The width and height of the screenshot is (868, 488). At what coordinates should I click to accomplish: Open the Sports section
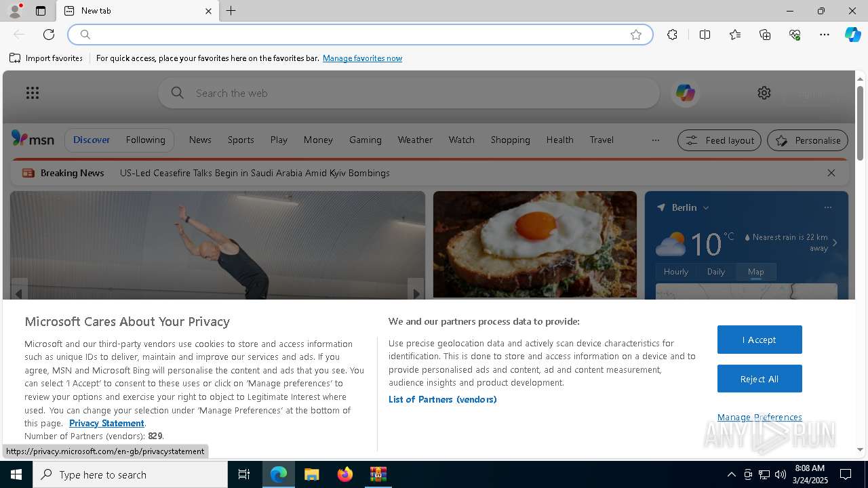[241, 140]
